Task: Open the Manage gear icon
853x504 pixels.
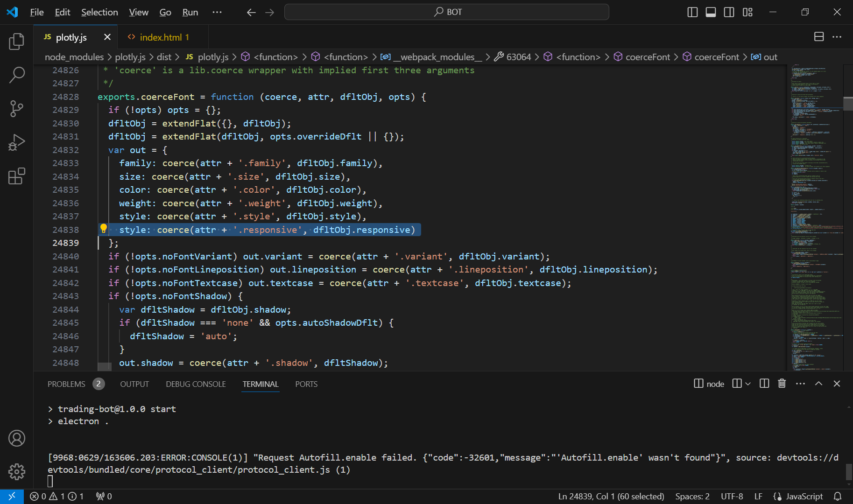Action: coord(17,472)
